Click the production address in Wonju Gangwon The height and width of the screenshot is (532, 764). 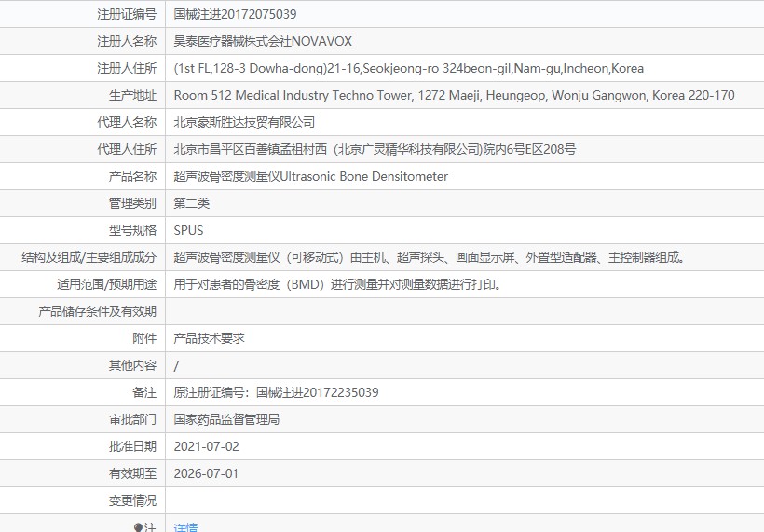pos(454,95)
